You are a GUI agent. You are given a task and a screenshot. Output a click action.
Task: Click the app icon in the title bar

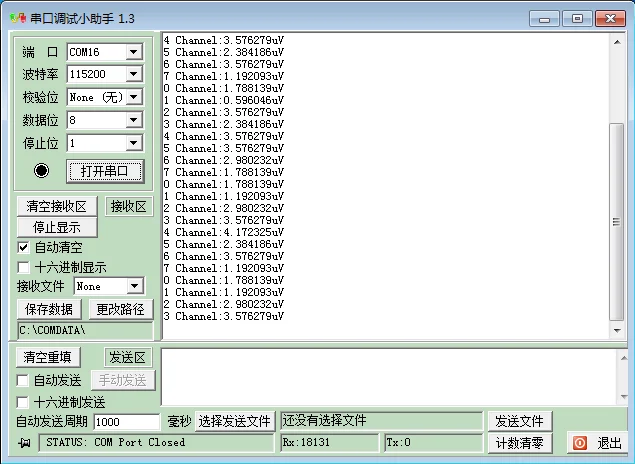click(x=18, y=18)
